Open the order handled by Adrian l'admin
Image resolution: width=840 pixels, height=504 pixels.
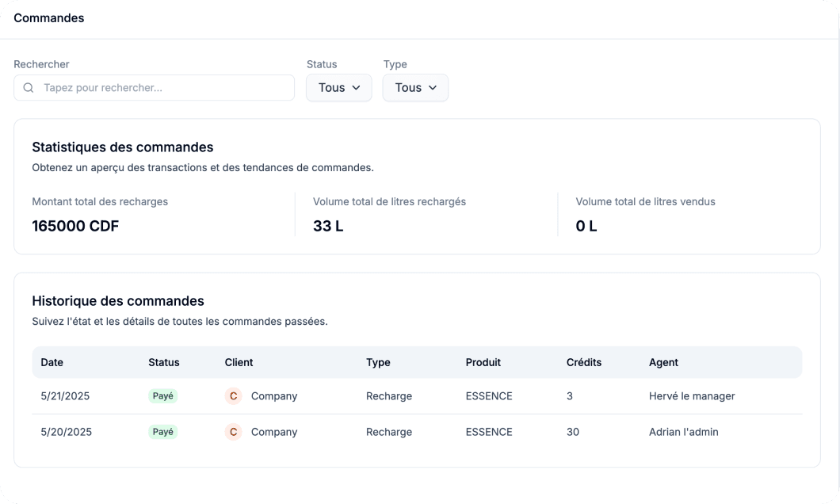683,432
